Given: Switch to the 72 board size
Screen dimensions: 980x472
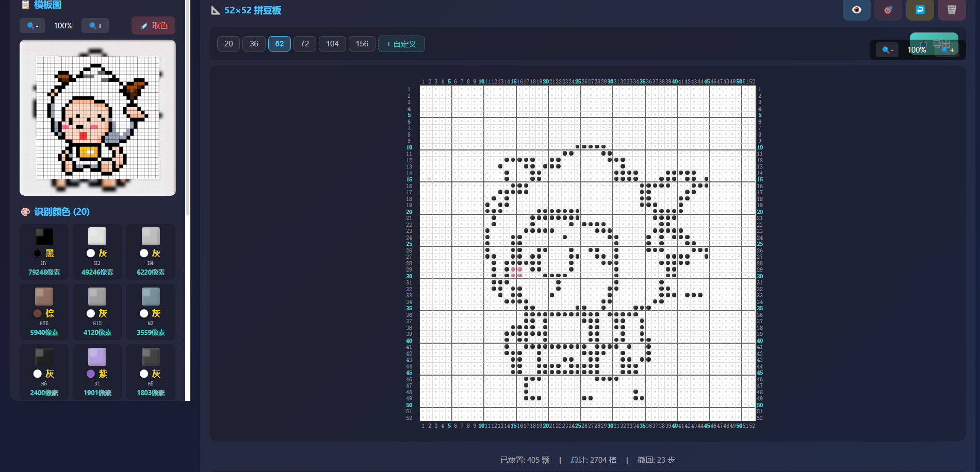Looking at the screenshot, I should (x=304, y=44).
